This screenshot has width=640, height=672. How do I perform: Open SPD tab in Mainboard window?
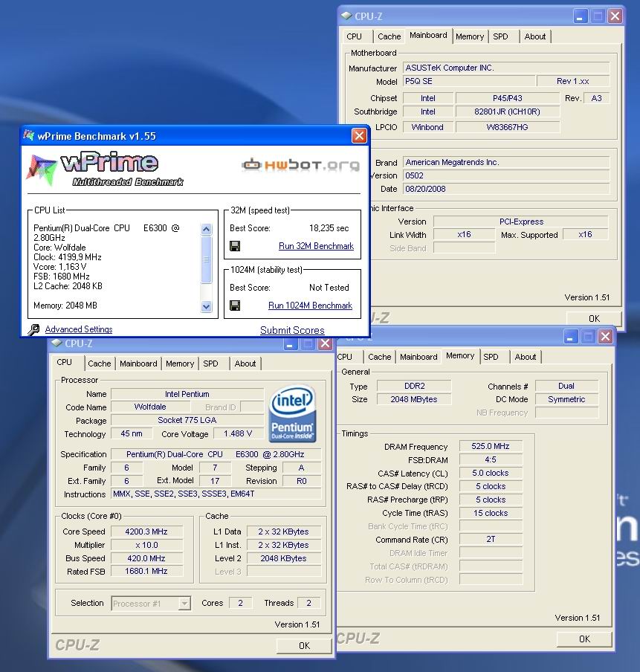coord(500,36)
